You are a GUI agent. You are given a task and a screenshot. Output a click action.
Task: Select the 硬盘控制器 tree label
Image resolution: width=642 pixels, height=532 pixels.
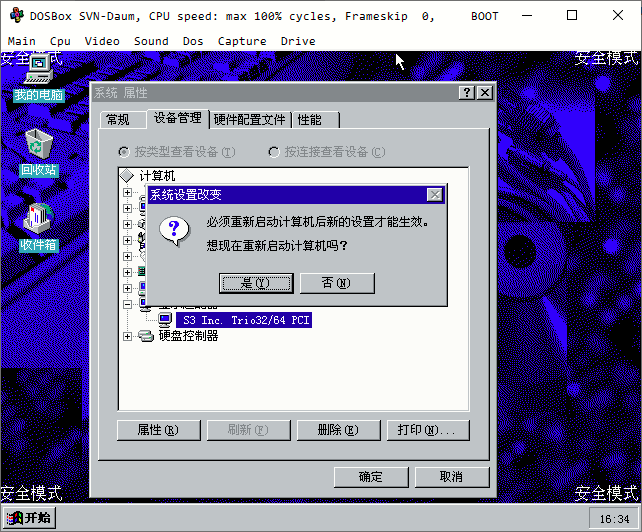coord(189,336)
